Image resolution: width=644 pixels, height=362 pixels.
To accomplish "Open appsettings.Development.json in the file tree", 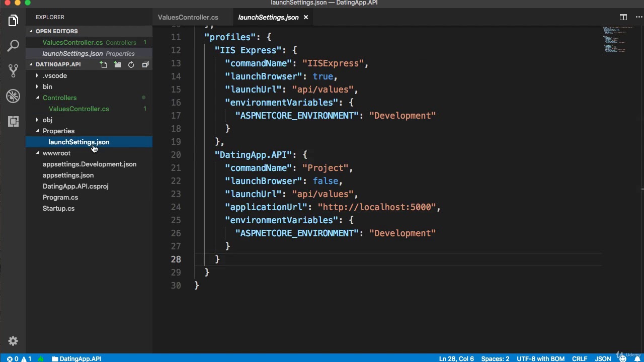I will (89, 164).
